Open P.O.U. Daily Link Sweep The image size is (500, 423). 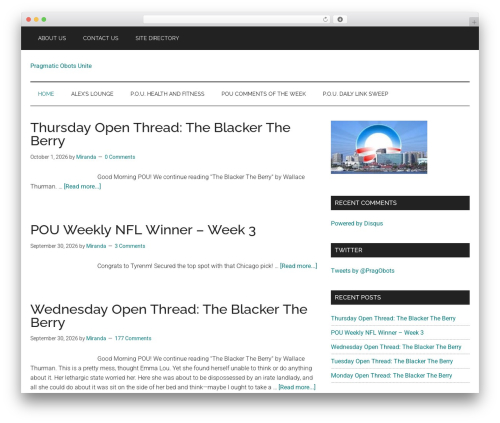[355, 94]
